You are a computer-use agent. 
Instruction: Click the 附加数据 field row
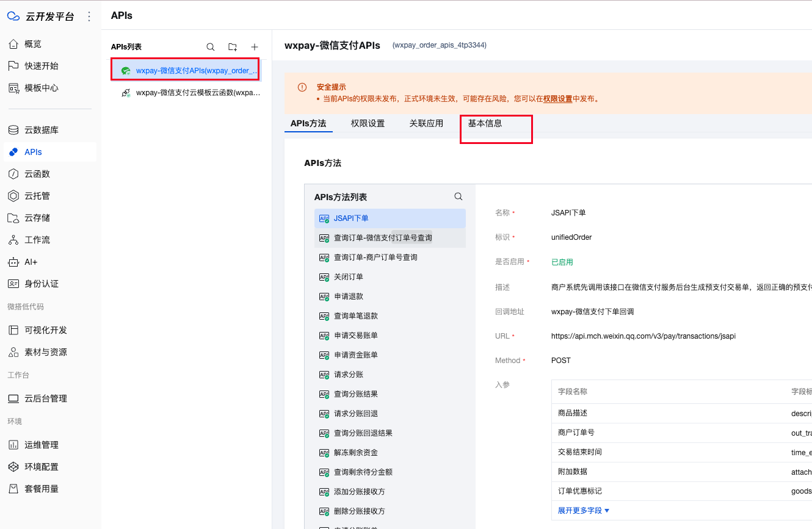coord(681,472)
